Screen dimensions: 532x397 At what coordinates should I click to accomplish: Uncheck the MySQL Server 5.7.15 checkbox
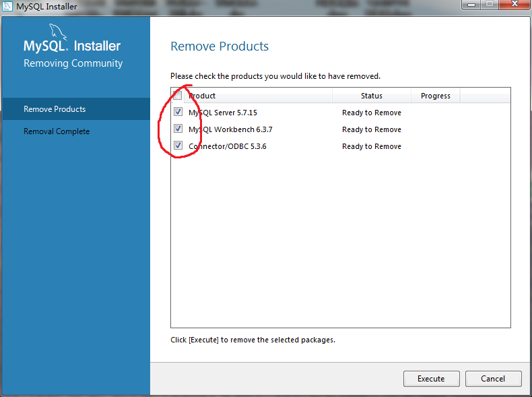[x=178, y=112]
